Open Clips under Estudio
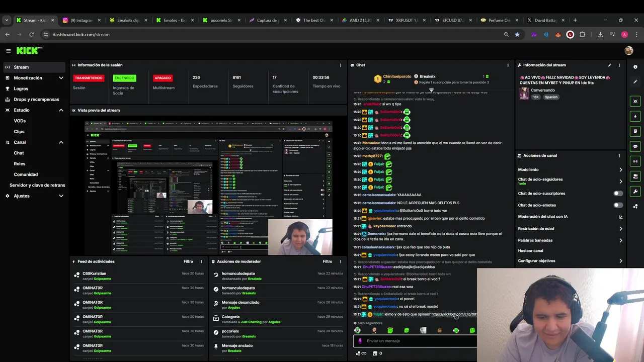Image resolution: width=644 pixels, height=362 pixels. pos(19,132)
